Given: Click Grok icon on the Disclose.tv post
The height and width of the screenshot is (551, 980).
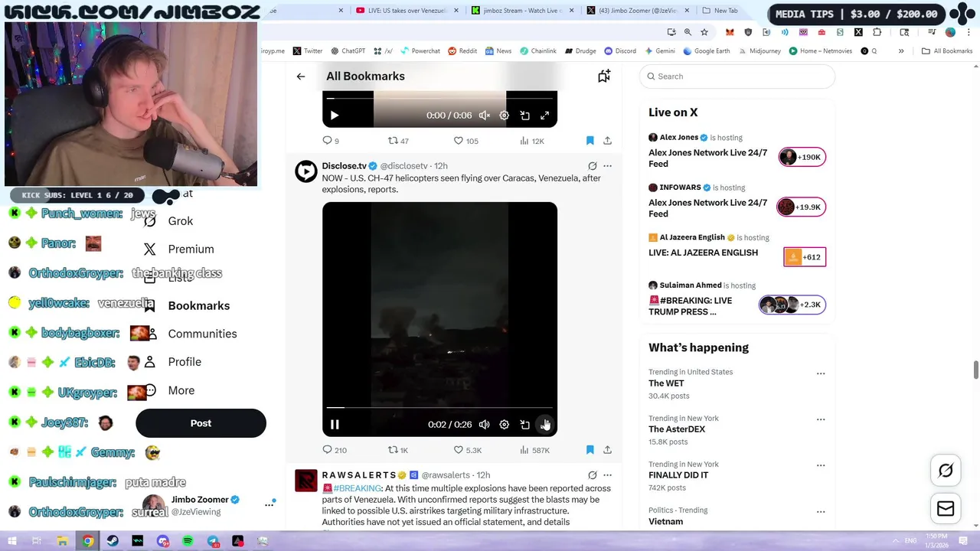Looking at the screenshot, I should click(592, 166).
